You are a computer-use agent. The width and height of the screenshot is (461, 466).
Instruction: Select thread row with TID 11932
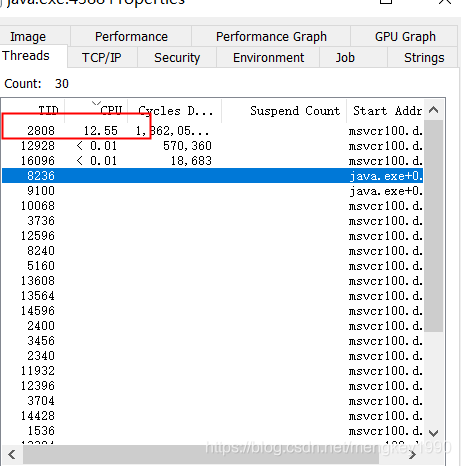[213, 371]
